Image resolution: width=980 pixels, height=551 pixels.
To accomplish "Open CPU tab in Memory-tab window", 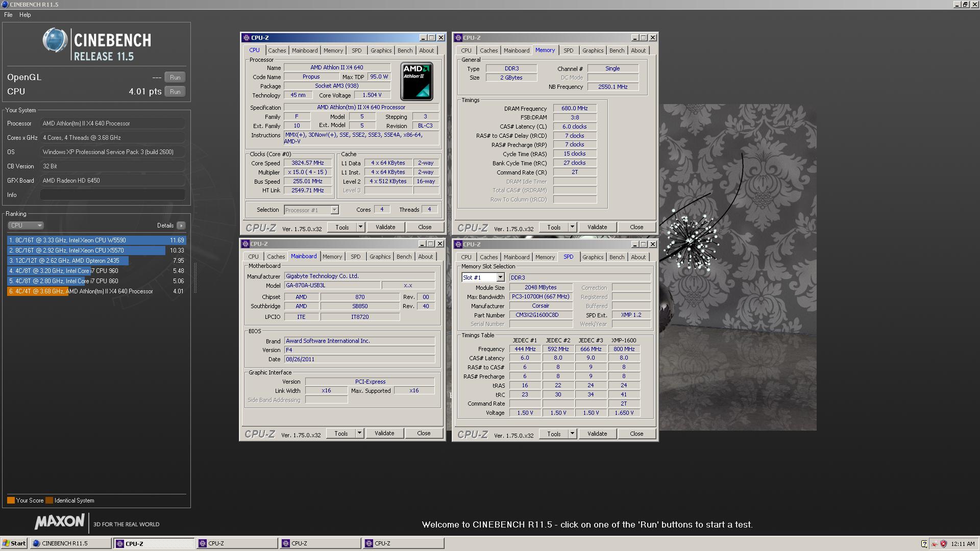I will [x=466, y=51].
